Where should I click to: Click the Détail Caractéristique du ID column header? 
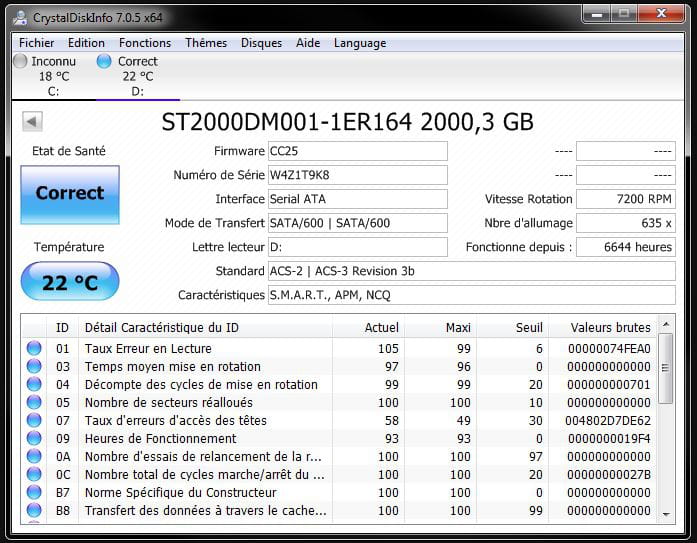205,327
